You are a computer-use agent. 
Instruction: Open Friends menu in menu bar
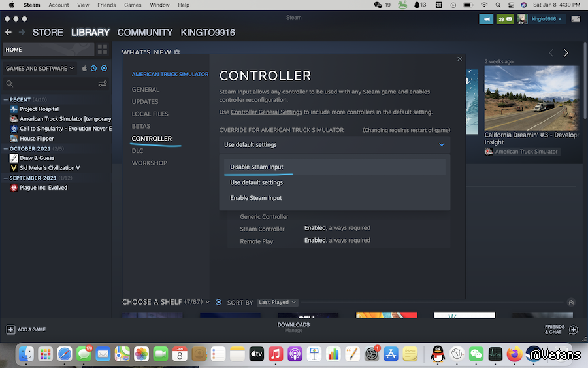[x=106, y=5]
